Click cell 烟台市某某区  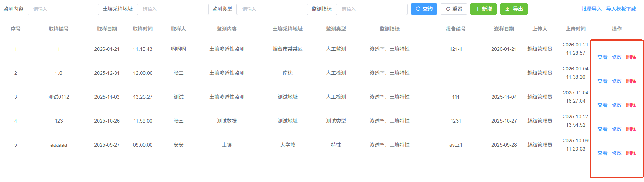point(288,49)
